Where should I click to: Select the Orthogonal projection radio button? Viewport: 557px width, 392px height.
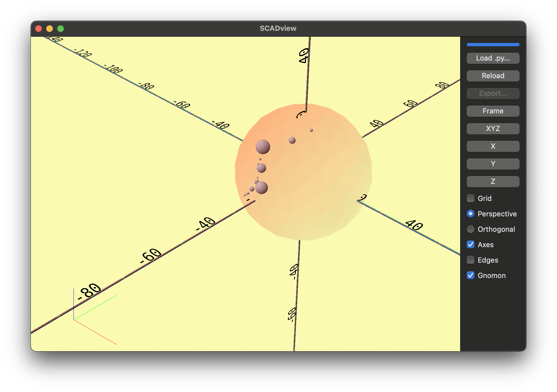click(x=470, y=229)
